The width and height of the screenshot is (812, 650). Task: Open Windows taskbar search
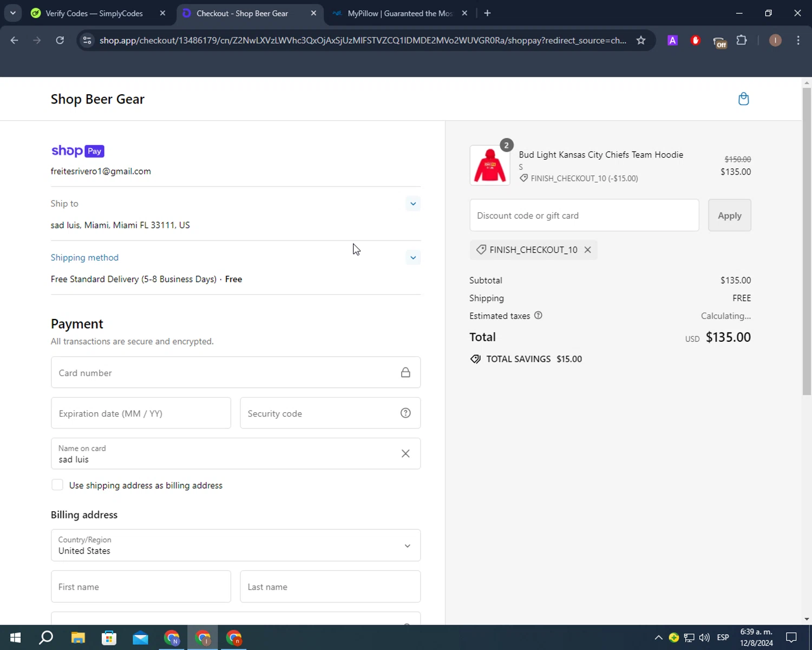[46, 638]
